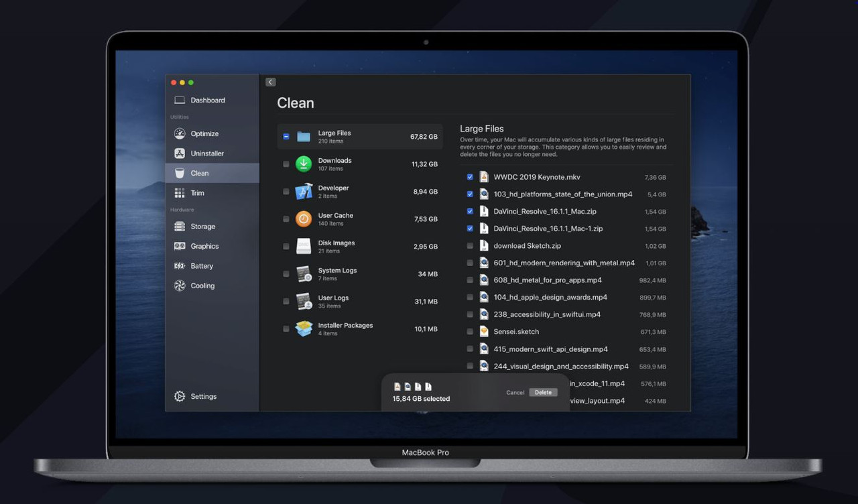Open the Trim utility
This screenshot has width=858, height=504.
coord(212,193)
